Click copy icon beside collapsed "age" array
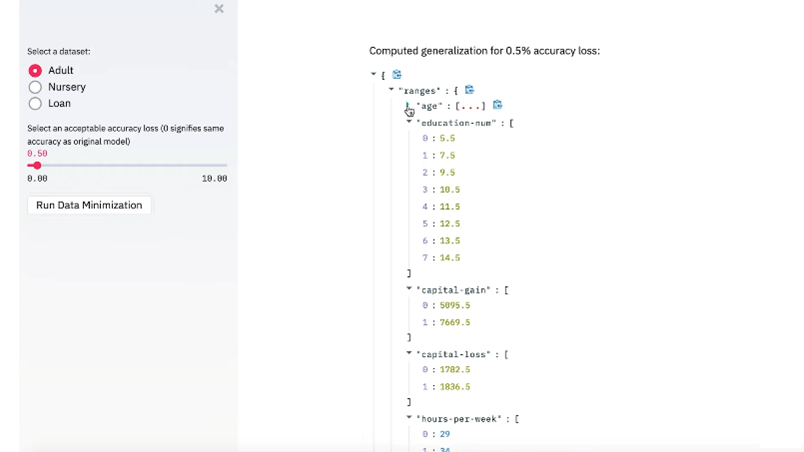Image resolution: width=804 pixels, height=452 pixels. pyautogui.click(x=497, y=105)
